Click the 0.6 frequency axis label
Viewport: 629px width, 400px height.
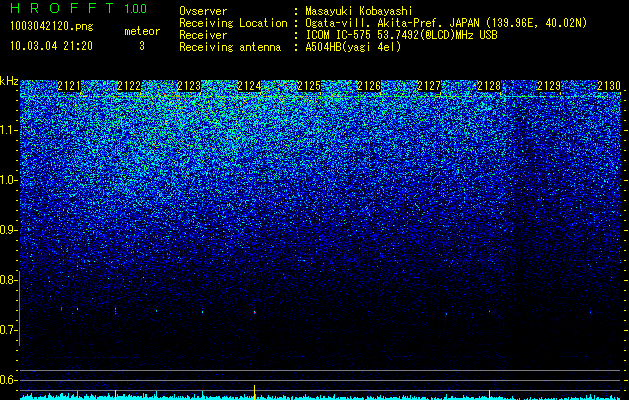8,380
